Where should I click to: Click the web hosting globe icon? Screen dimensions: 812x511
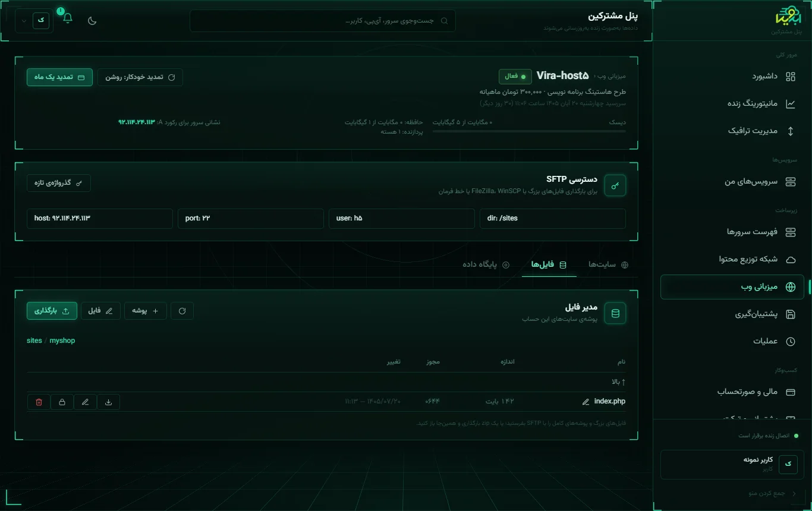pos(791,287)
